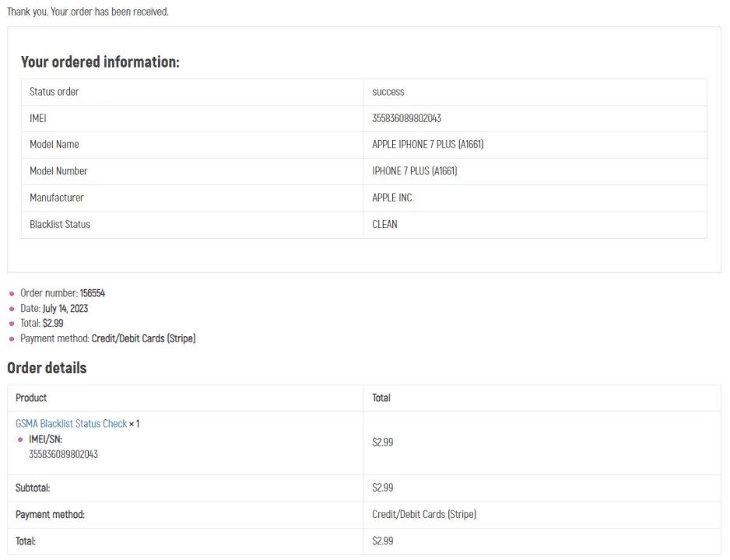Select order number 156554
This screenshot has width=730, height=560.
[x=92, y=293]
